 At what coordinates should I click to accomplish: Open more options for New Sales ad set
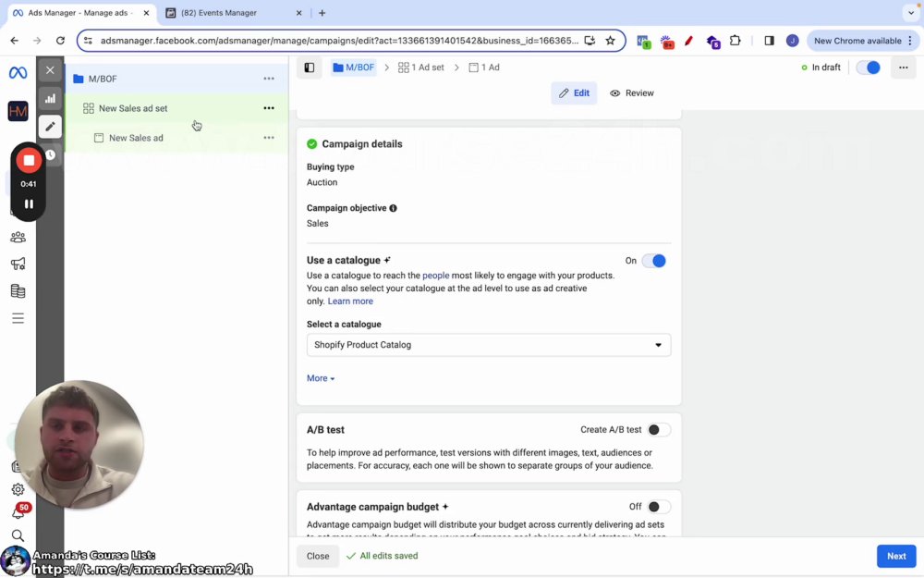click(269, 108)
